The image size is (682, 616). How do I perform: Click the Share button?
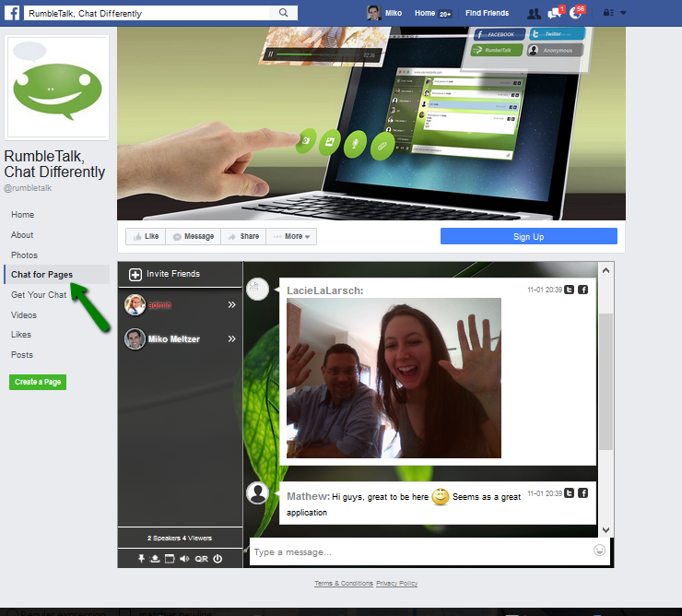tap(243, 236)
